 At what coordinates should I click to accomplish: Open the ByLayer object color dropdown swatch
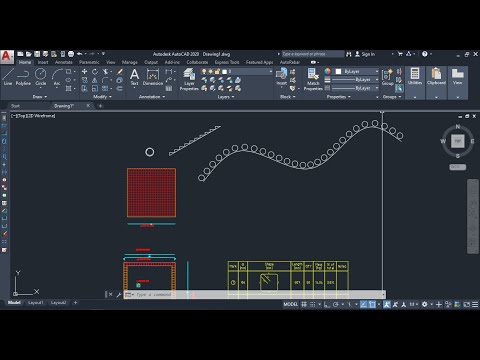tap(338, 71)
